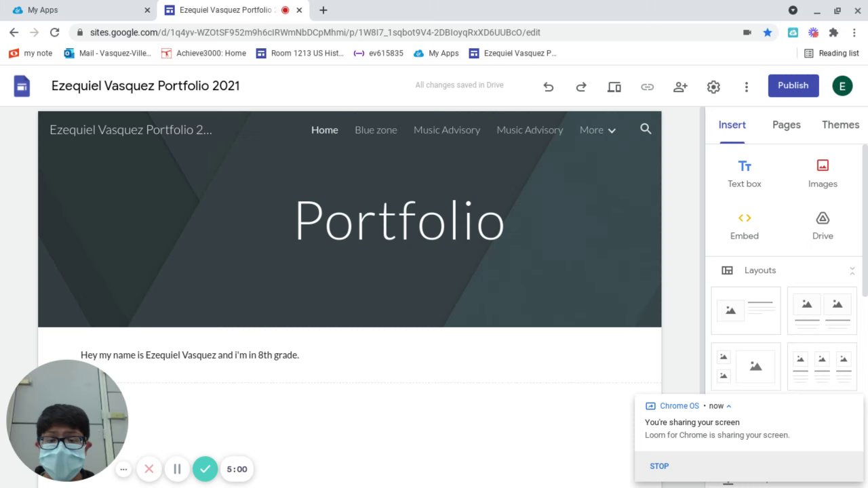Open the Room 1213 US Hist bookmark
The height and width of the screenshot is (488, 868).
tap(300, 53)
